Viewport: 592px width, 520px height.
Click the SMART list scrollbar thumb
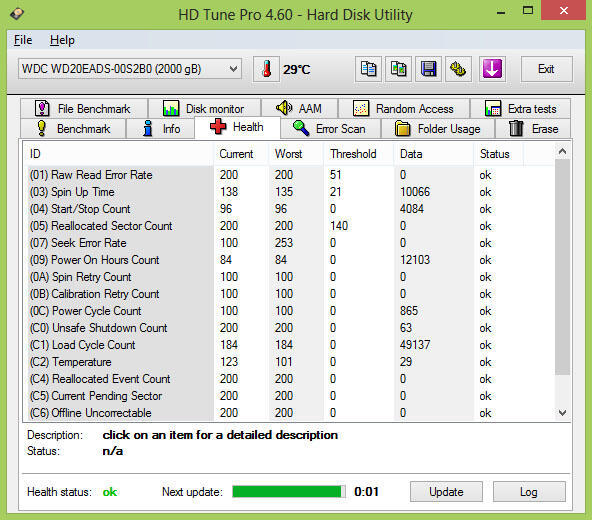pyautogui.click(x=562, y=267)
